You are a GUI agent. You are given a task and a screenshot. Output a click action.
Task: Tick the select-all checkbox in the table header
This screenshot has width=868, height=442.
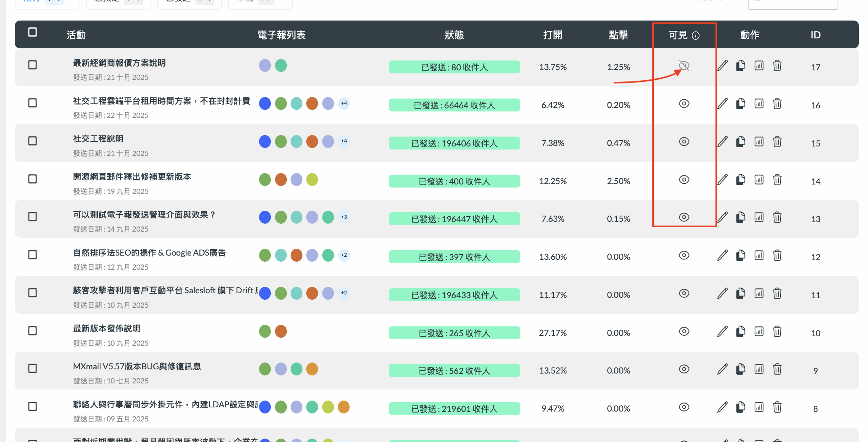pyautogui.click(x=33, y=32)
